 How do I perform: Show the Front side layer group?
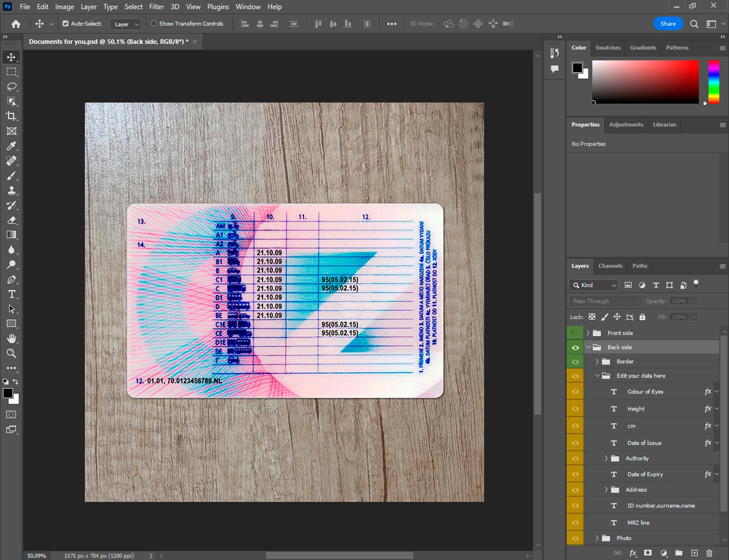point(575,333)
